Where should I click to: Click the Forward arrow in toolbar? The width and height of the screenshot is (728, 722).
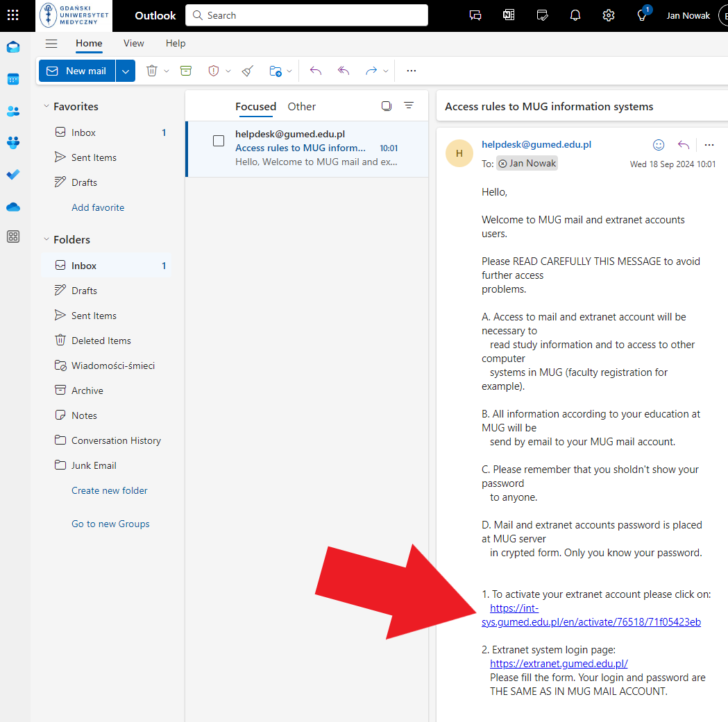pos(371,71)
